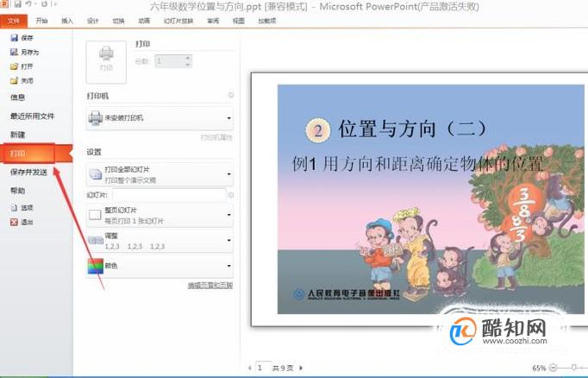This screenshot has height=378, width=588.
Task: Open Recent files (最近所用文件) page
Action: (x=33, y=116)
